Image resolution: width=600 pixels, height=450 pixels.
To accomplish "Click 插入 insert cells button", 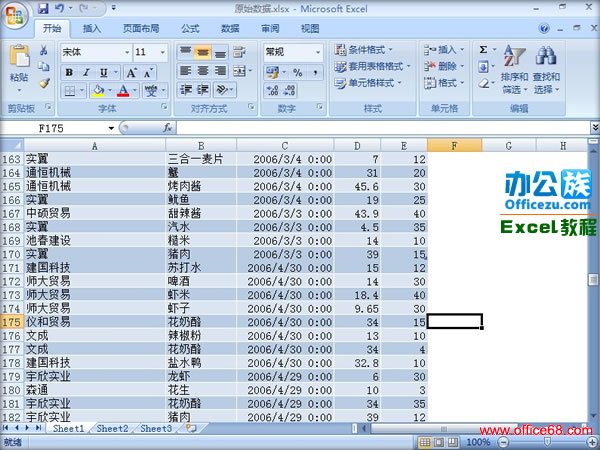I will (x=444, y=50).
